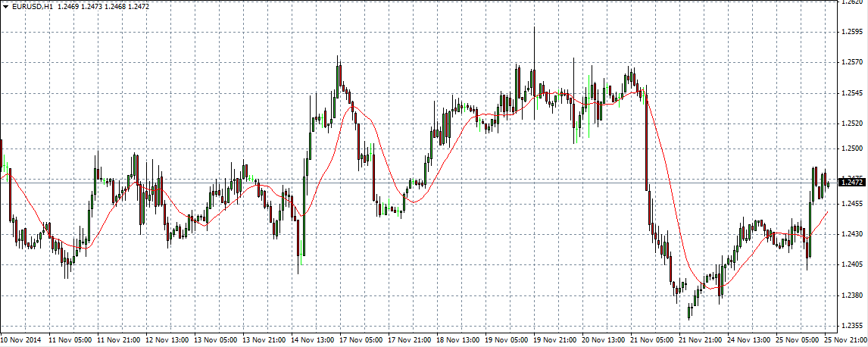Click the triangle arrow beside EURUSD,H1
868x347 pixels.
[5, 6]
